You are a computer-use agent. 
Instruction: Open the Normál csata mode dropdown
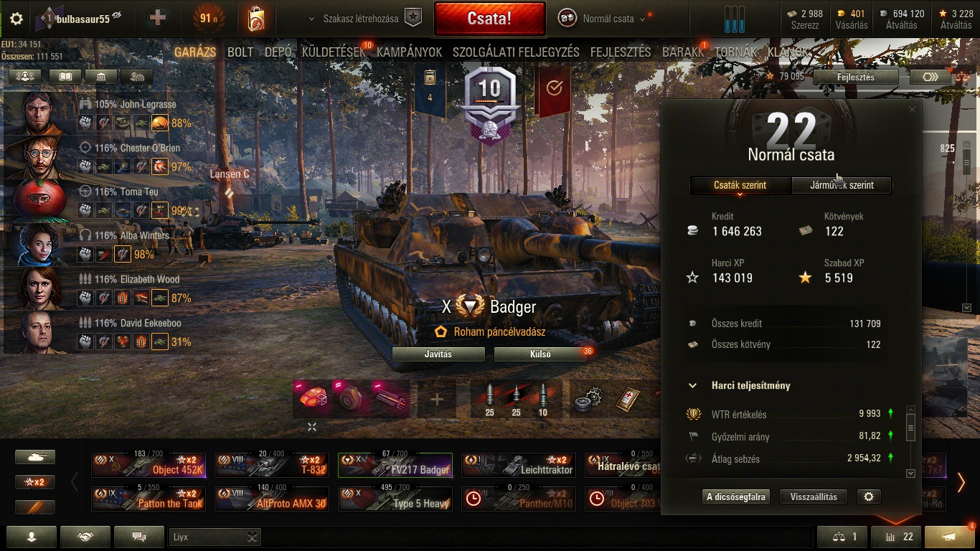pos(608,19)
